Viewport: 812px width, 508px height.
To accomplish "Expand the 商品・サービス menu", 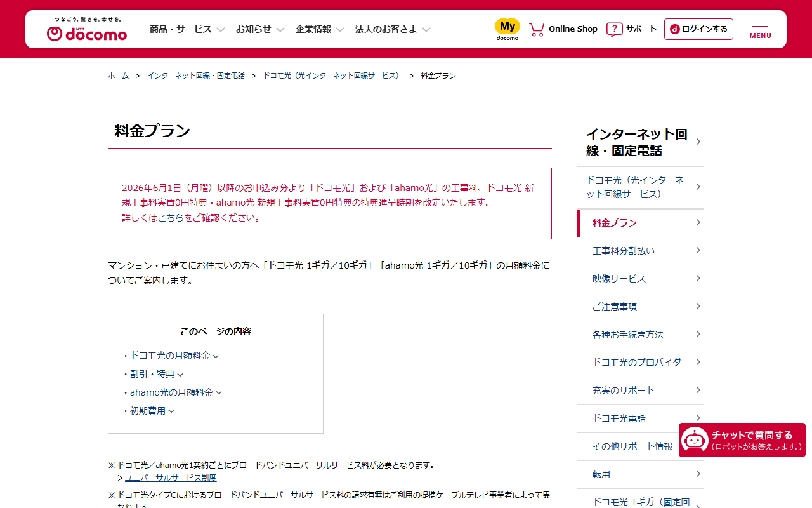I will point(187,29).
